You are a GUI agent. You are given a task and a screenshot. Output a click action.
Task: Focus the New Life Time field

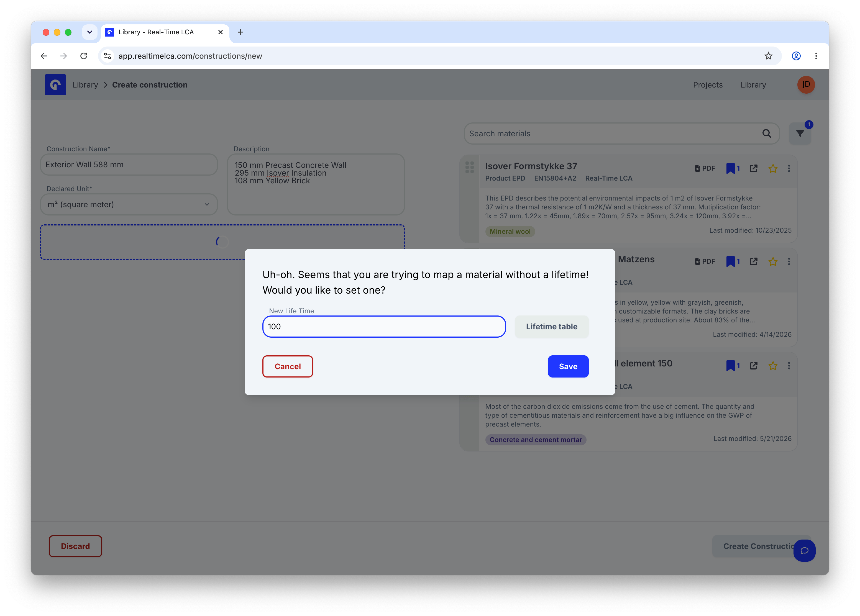click(384, 326)
